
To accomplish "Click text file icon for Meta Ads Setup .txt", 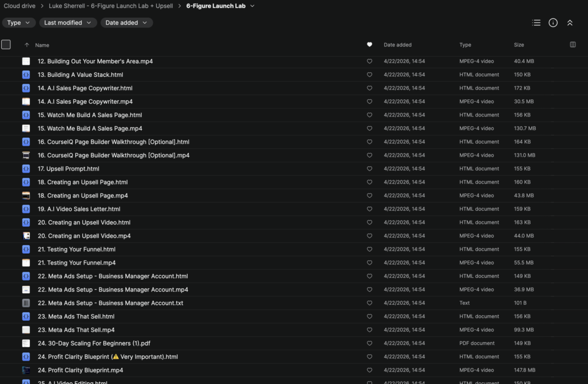I will coord(26,303).
